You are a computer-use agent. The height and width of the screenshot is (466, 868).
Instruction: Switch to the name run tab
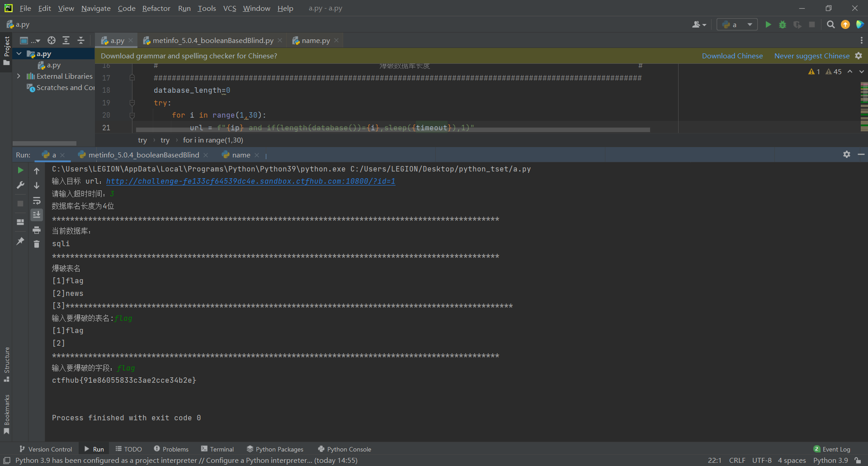point(241,155)
